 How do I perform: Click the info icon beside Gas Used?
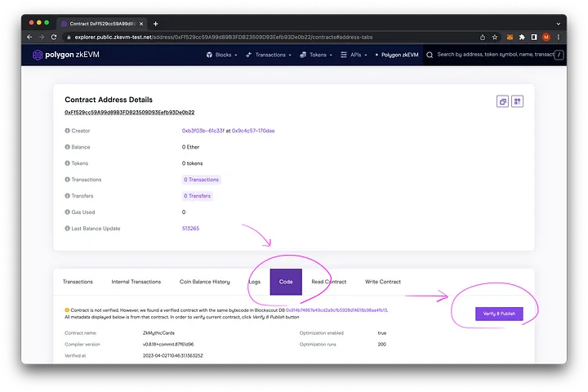pyautogui.click(x=67, y=212)
